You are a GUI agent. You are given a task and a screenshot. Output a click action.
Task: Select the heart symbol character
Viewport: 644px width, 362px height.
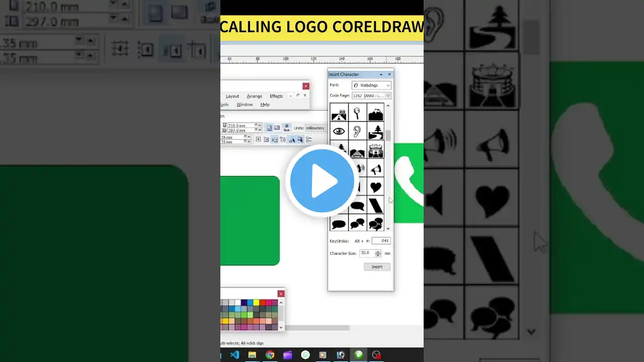coord(375,187)
